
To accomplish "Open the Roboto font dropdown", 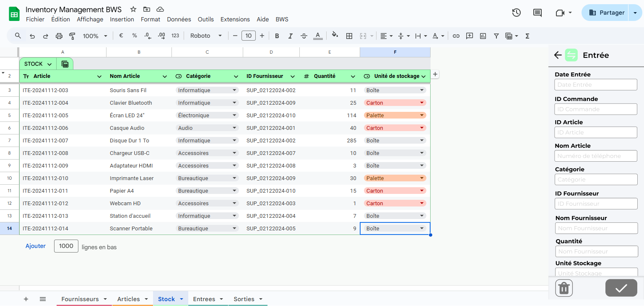I will tap(206, 36).
